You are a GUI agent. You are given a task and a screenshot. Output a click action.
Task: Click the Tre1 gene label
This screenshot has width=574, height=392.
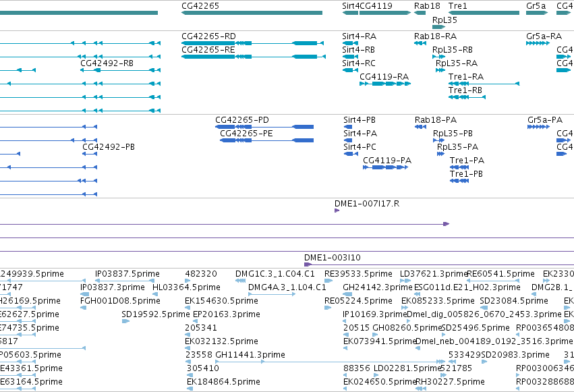click(x=458, y=6)
